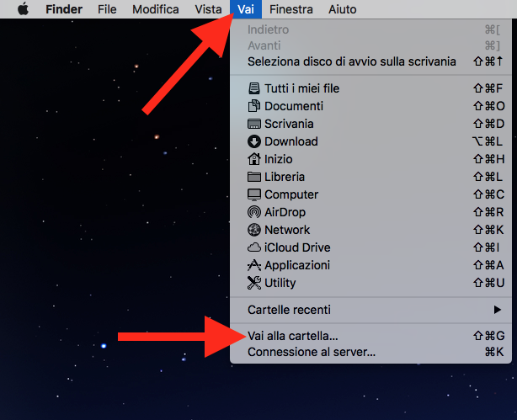The image size is (517, 420).
Task: Open the Vista menu
Action: tap(208, 9)
